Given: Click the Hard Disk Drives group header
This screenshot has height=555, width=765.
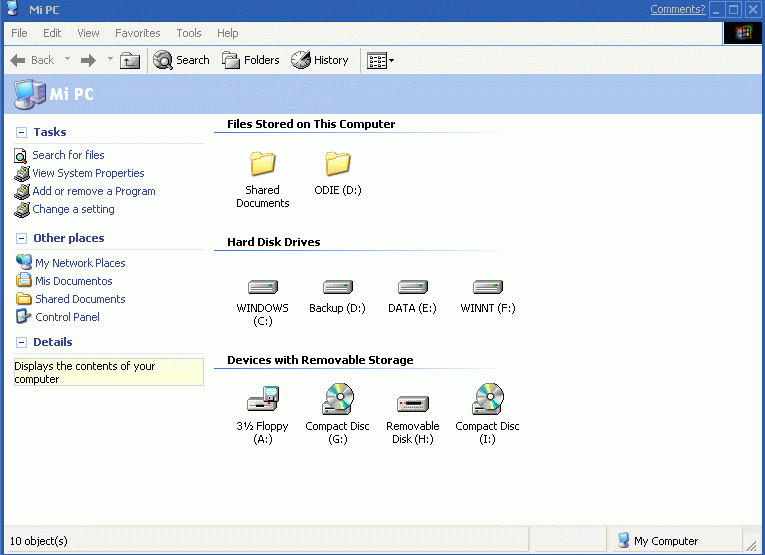Looking at the screenshot, I should click(x=274, y=242).
